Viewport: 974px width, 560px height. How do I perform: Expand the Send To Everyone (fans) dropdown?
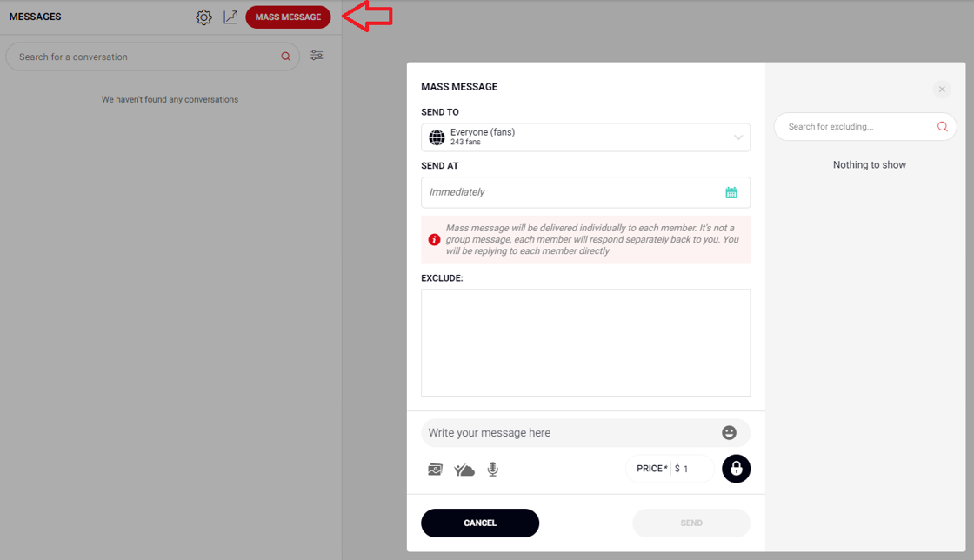coord(586,137)
